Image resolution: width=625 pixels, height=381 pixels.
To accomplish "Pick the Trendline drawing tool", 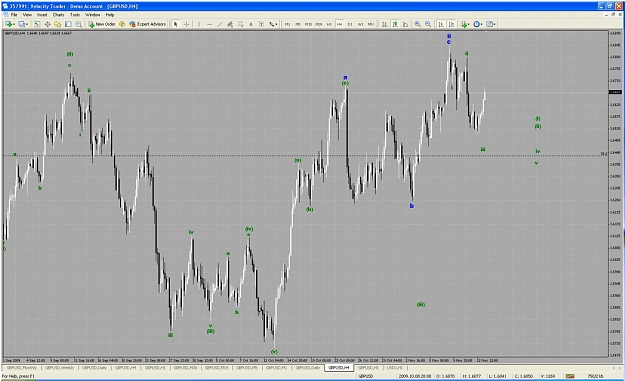I will [220, 24].
